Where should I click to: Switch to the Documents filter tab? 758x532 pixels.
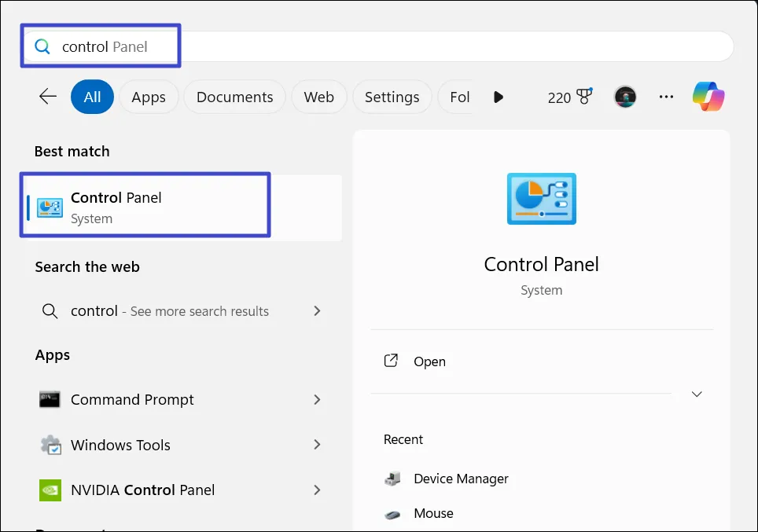pos(234,97)
